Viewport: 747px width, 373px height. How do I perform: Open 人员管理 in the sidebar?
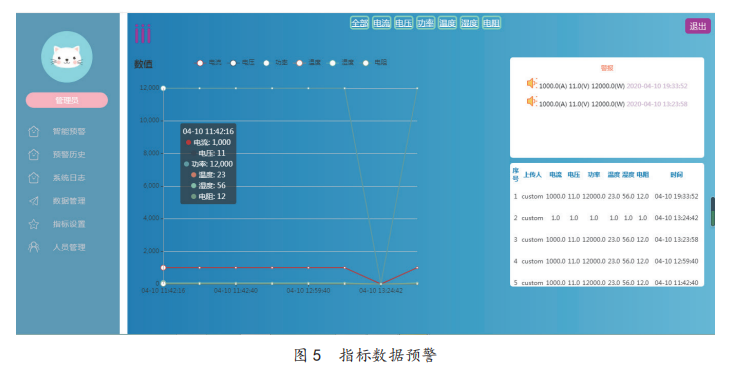(x=69, y=247)
